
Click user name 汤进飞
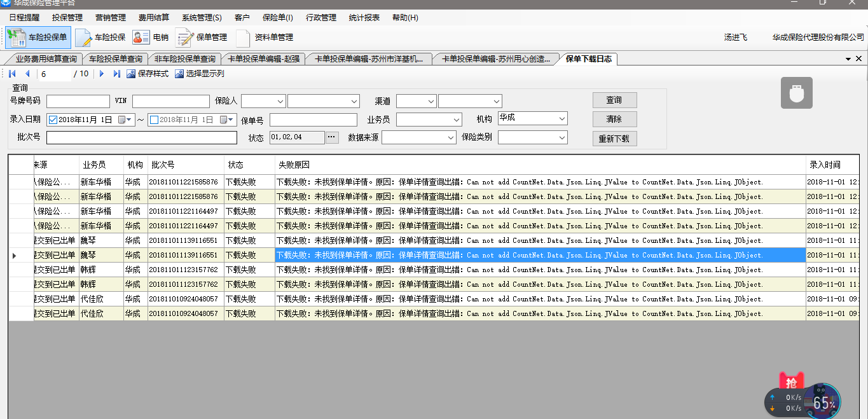(736, 38)
